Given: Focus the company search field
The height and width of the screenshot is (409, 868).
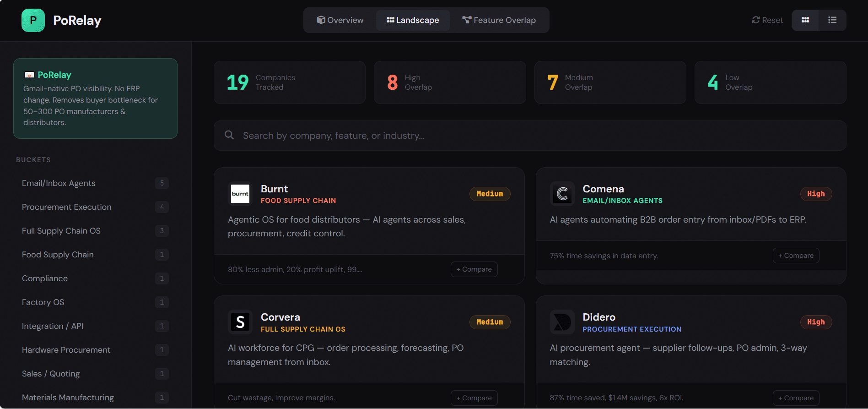Looking at the screenshot, I should point(530,136).
